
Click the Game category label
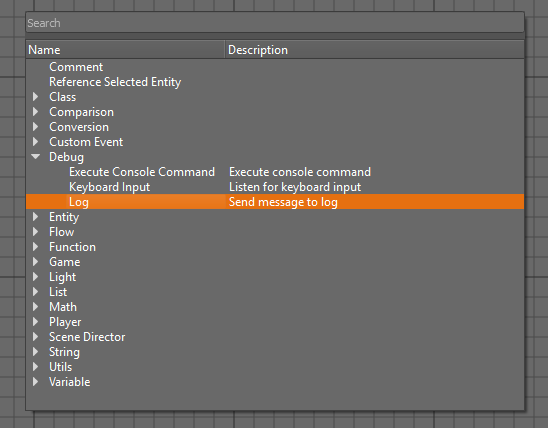(x=64, y=262)
